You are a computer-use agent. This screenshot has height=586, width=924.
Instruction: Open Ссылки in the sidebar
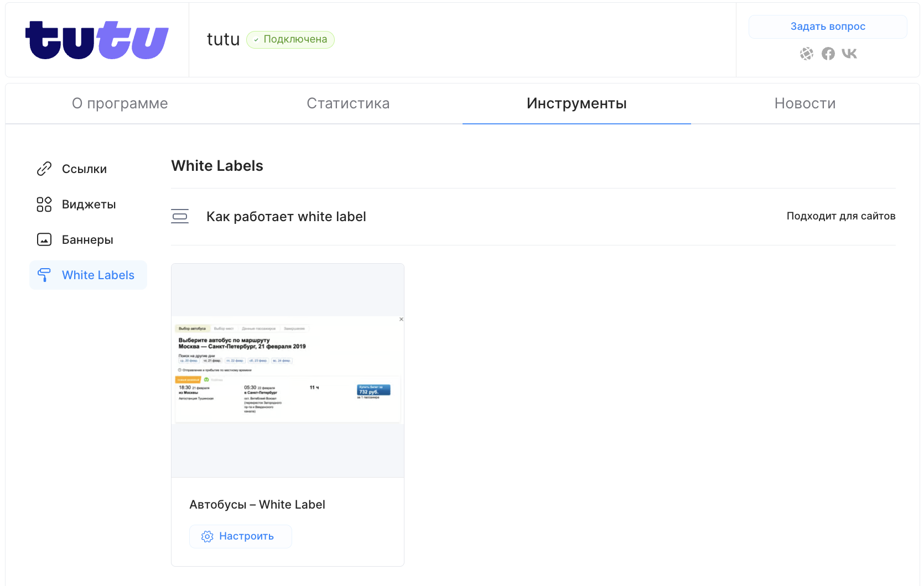pos(89,169)
